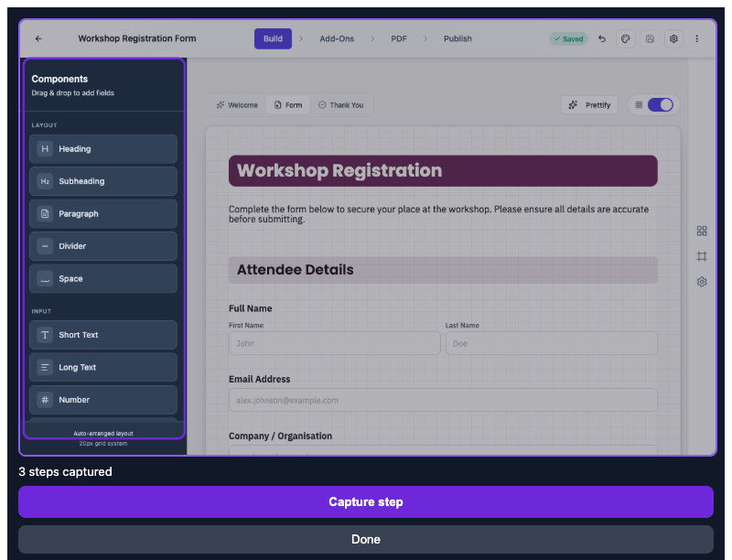732x560 pixels.
Task: Select the Attendee Details subheading block
Action: 443,270
